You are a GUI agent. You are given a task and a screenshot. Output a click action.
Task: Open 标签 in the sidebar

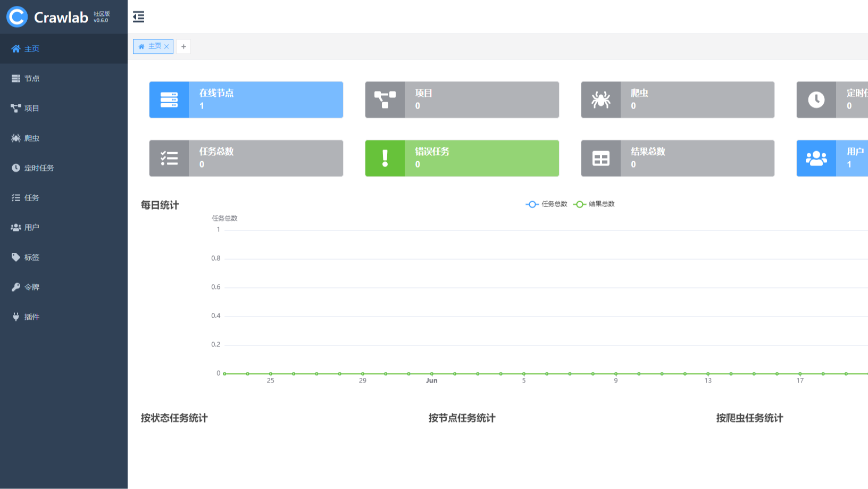click(64, 257)
